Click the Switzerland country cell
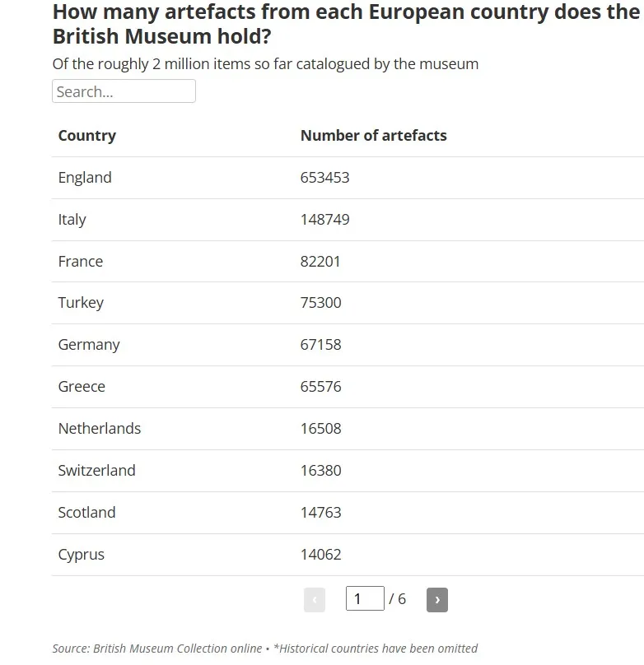644x665 pixels. (x=96, y=470)
